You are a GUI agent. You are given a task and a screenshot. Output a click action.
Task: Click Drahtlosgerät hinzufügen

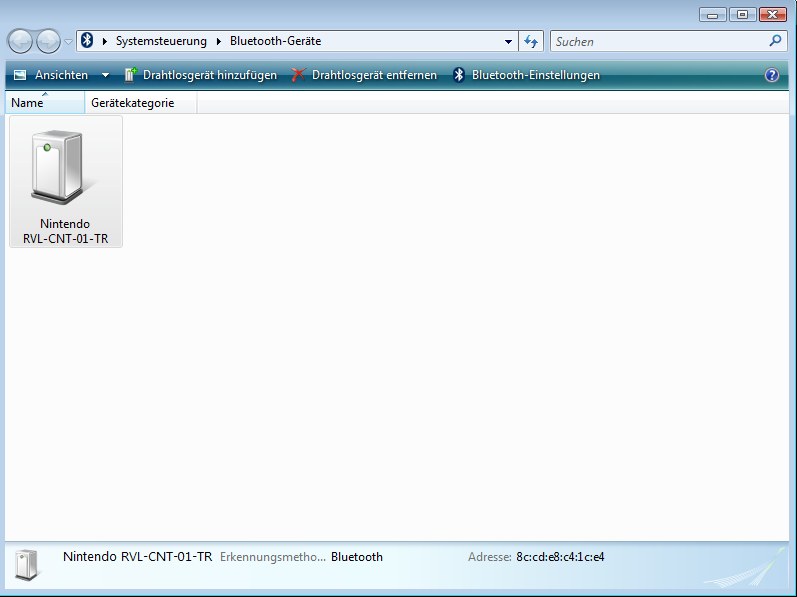[201, 75]
